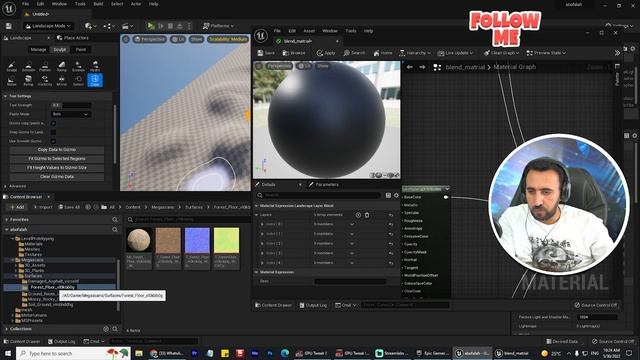
Task: Click Clear Gizmo Data button
Action: pyautogui.click(x=57, y=177)
